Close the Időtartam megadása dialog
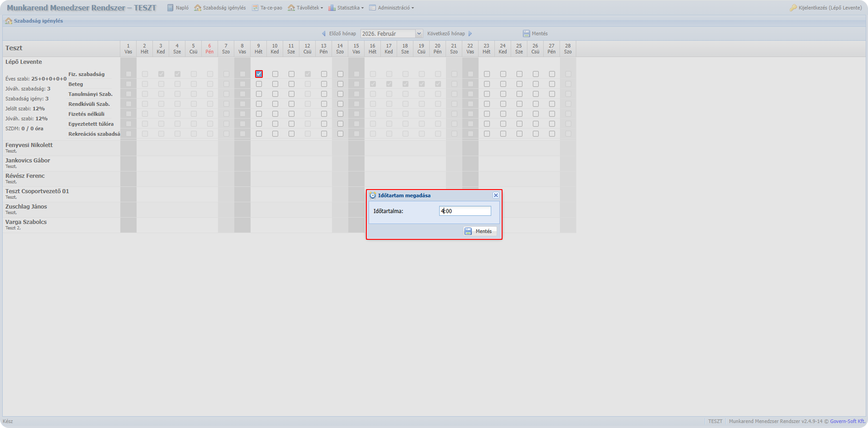The image size is (868, 428). click(x=496, y=195)
